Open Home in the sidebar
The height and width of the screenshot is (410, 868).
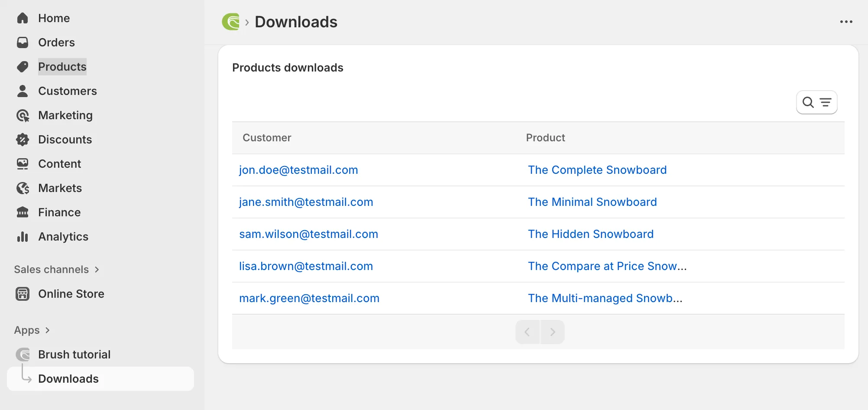(x=54, y=18)
